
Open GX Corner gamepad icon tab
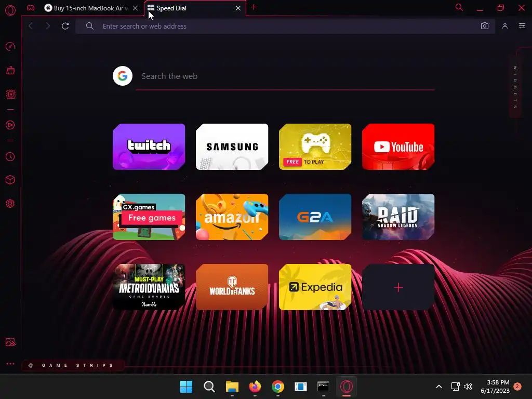(31, 8)
